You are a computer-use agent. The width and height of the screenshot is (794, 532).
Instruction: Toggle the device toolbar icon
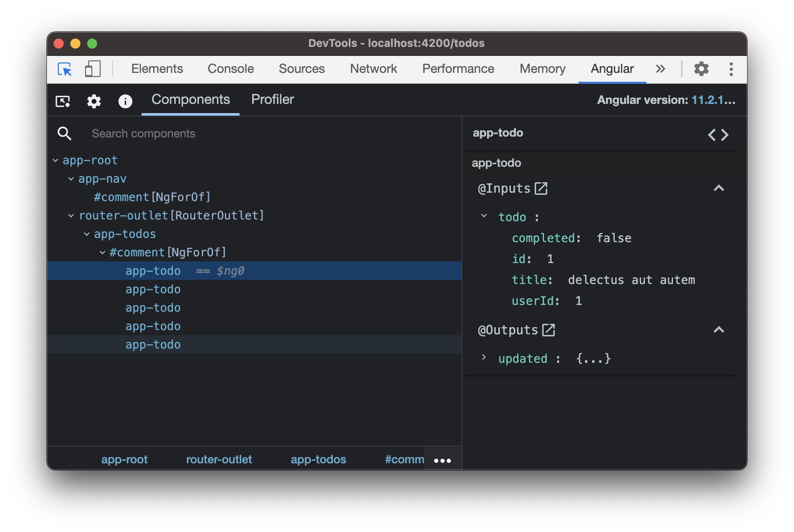[93, 69]
